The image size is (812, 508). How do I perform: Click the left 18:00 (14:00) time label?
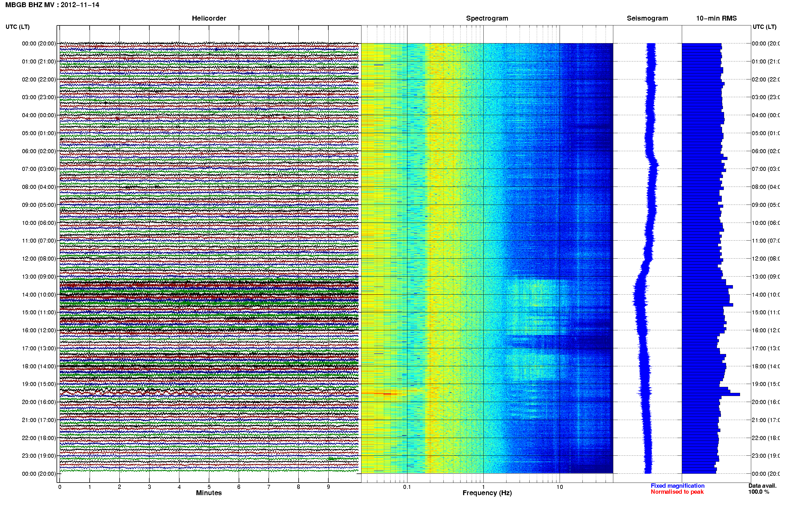[39, 366]
